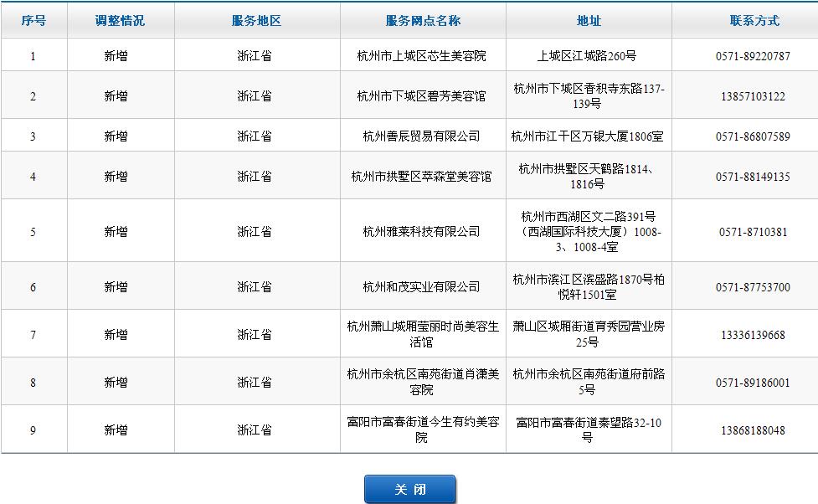Click phone number 0571-89220787
Viewport: 818px width, 504px height.
(753, 56)
